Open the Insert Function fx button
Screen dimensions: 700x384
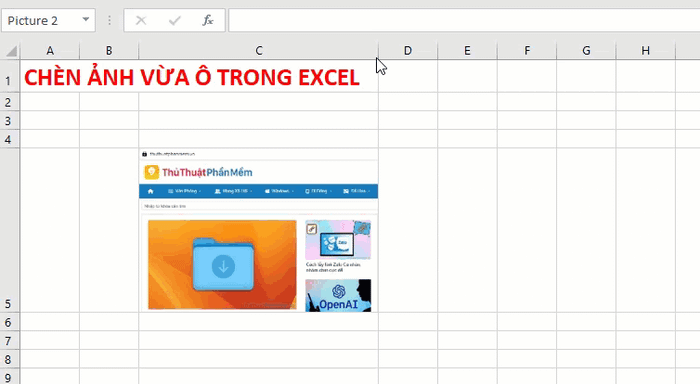pos(208,21)
